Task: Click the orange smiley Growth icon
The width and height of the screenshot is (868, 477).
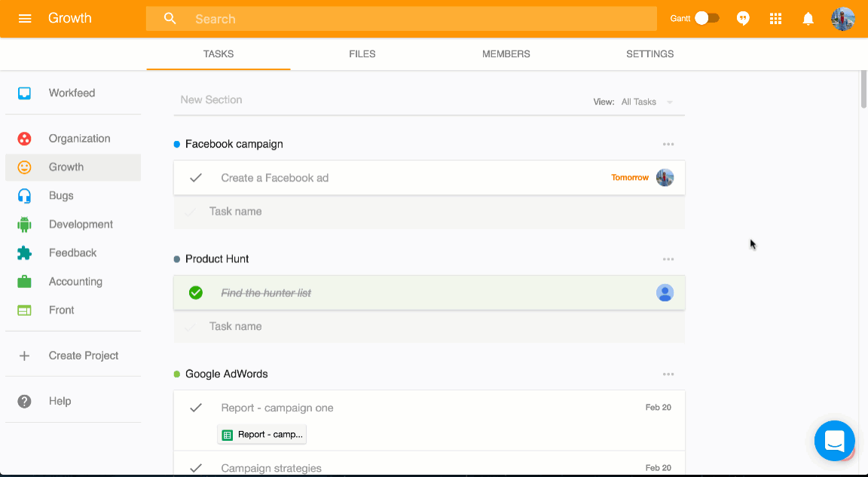Action: pyautogui.click(x=24, y=167)
